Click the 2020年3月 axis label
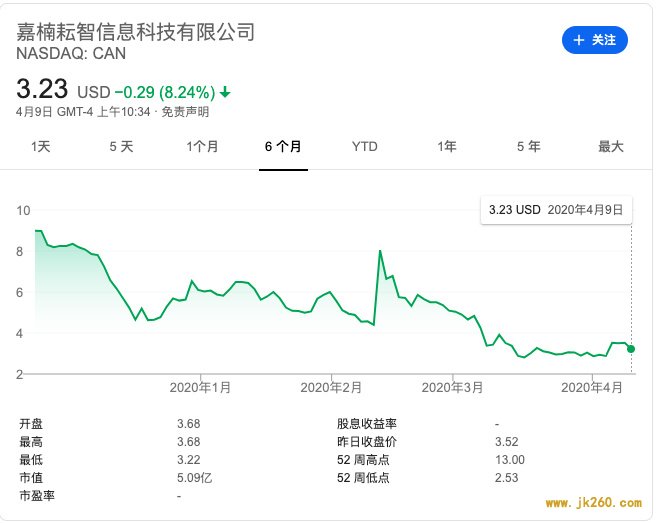The height and width of the screenshot is (523, 656). (452, 387)
